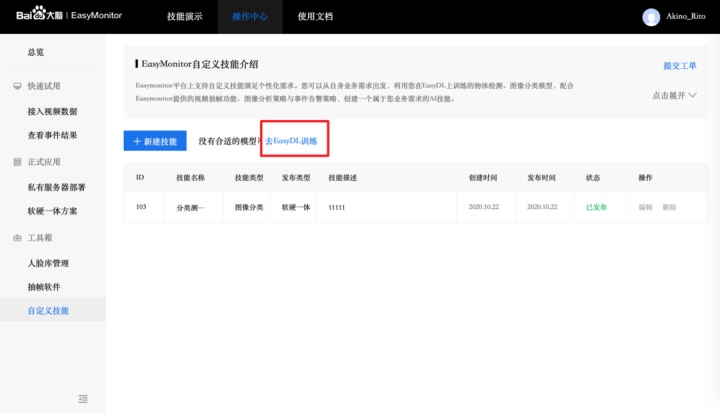Go to 软硬一体方案 page
The height and width of the screenshot is (413, 720).
(52, 211)
